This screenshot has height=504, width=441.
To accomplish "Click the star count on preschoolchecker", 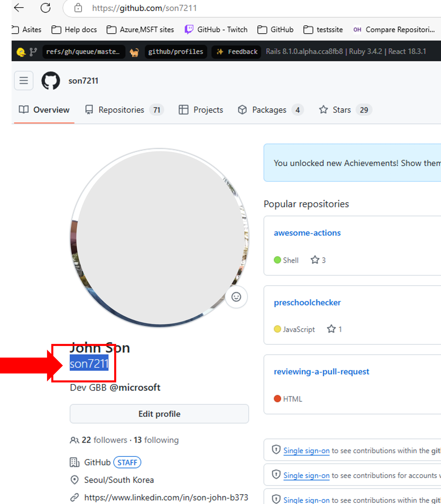I will pyautogui.click(x=334, y=329).
